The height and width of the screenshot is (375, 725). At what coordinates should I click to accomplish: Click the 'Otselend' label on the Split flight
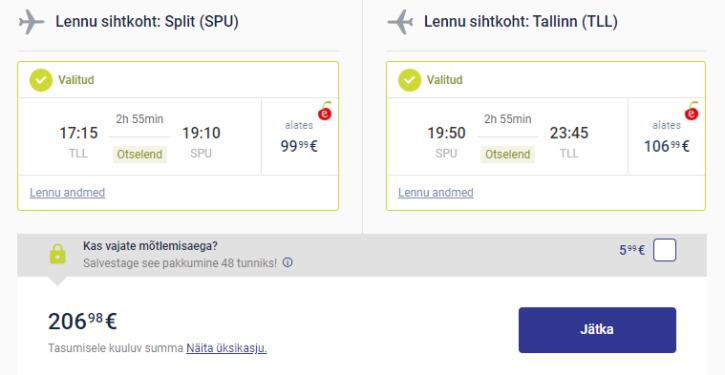click(140, 154)
